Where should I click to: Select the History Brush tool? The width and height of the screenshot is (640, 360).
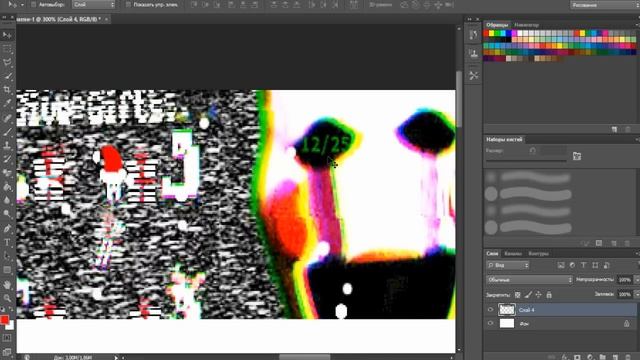click(7, 159)
